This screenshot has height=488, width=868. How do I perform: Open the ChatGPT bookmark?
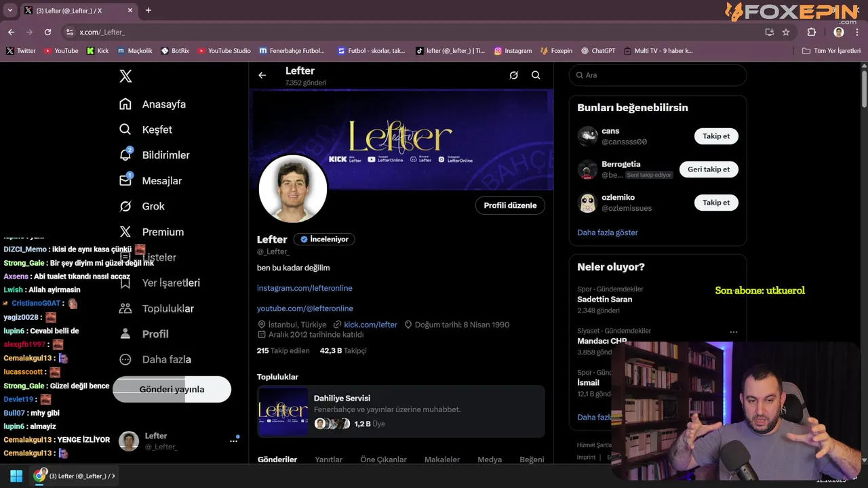pos(598,51)
